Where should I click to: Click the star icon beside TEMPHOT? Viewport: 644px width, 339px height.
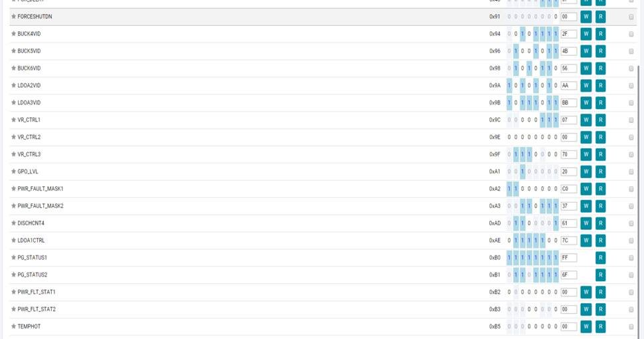point(13,326)
